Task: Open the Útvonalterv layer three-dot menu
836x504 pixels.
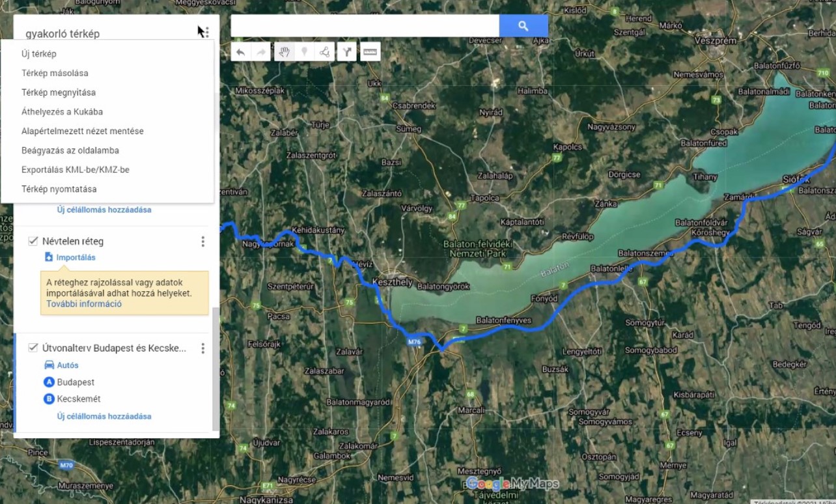Action: click(202, 348)
